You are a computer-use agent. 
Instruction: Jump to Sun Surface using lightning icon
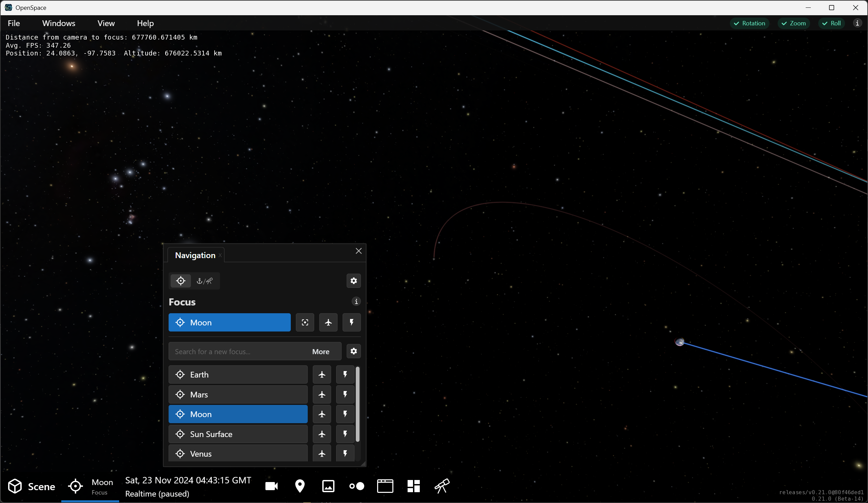pos(345,434)
